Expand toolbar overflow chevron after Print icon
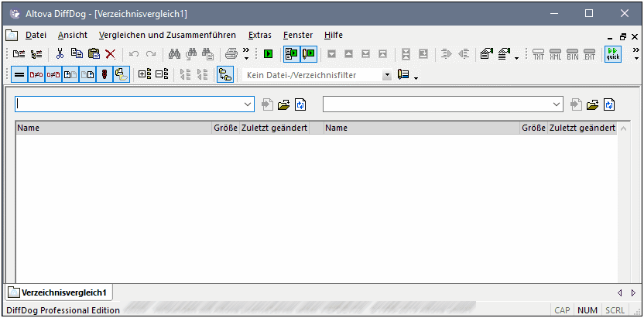 [x=246, y=53]
